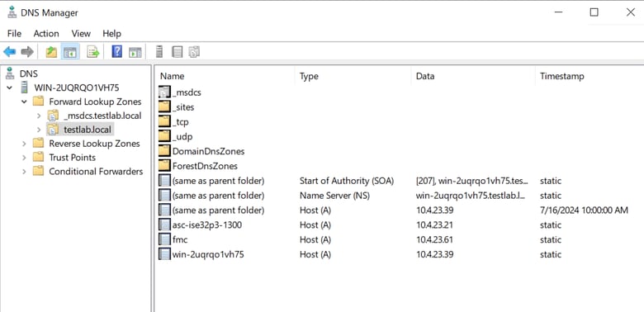Click the 10.4.23.61 data value
The image size is (644, 312).
click(x=434, y=239)
